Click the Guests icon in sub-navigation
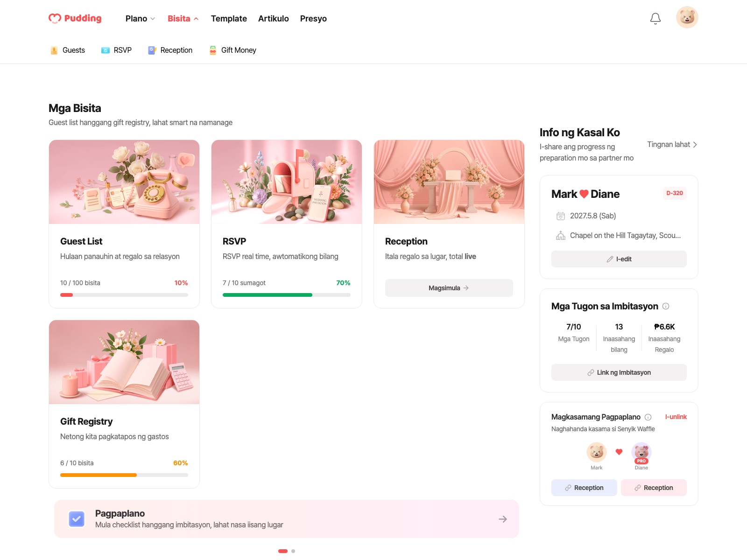747x560 pixels. pyautogui.click(x=54, y=50)
